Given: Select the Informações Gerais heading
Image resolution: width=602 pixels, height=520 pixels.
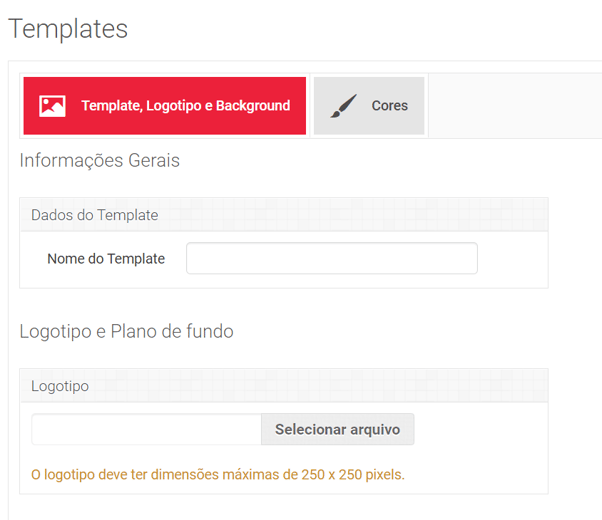Looking at the screenshot, I should pos(100,160).
